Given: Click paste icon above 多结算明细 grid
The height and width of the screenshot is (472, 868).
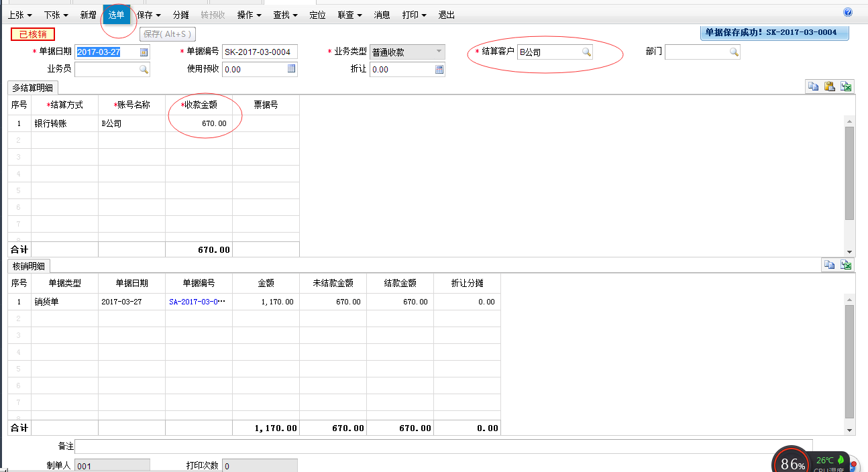Looking at the screenshot, I should [x=830, y=86].
